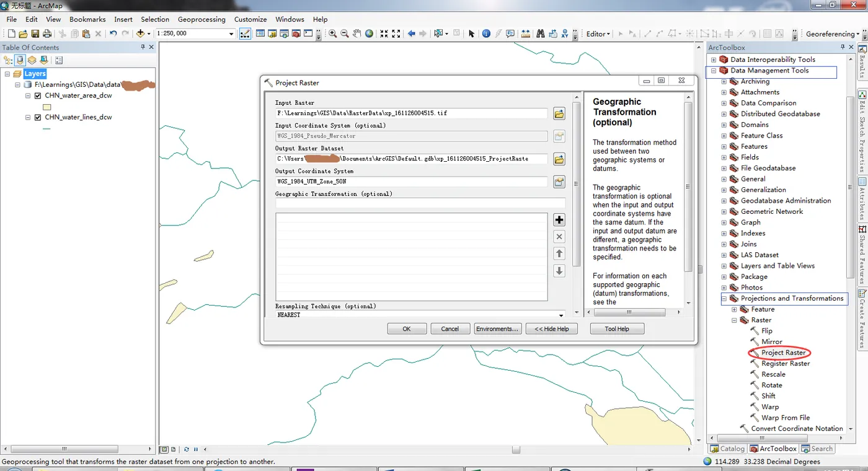The height and width of the screenshot is (471, 868).
Task: Open CHN_water_lines_dcw line color symbol
Action: click(x=47, y=128)
